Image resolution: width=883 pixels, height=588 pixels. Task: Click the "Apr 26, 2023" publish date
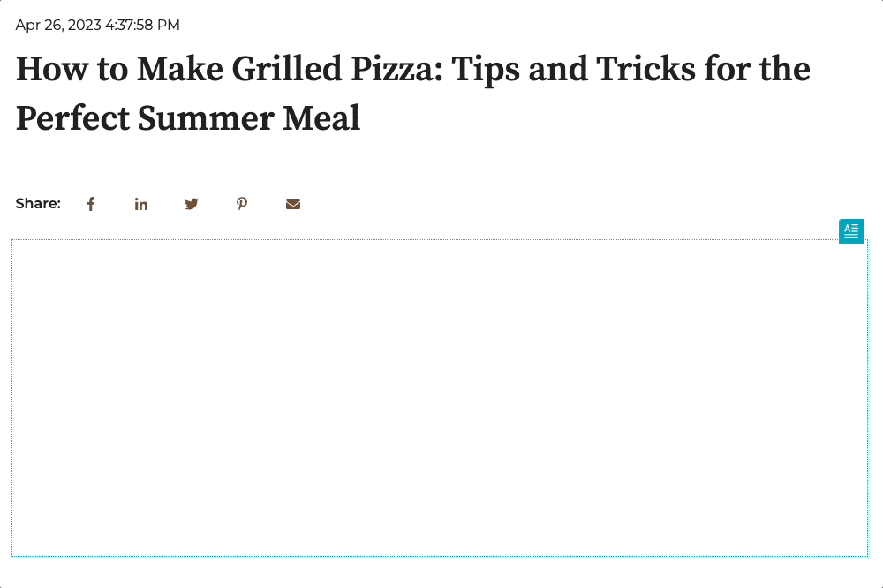58,25
